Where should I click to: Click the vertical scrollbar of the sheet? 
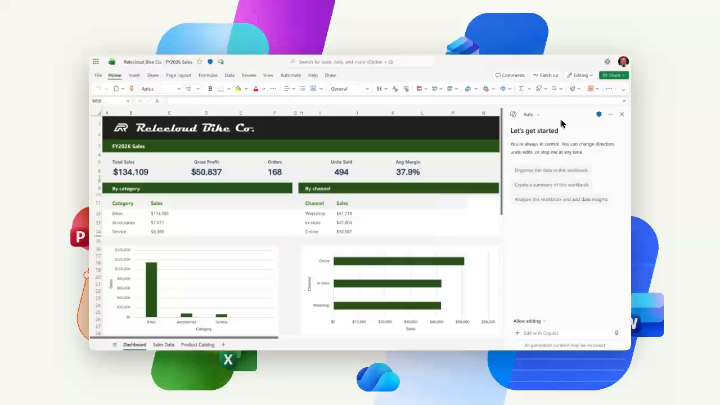point(501,162)
